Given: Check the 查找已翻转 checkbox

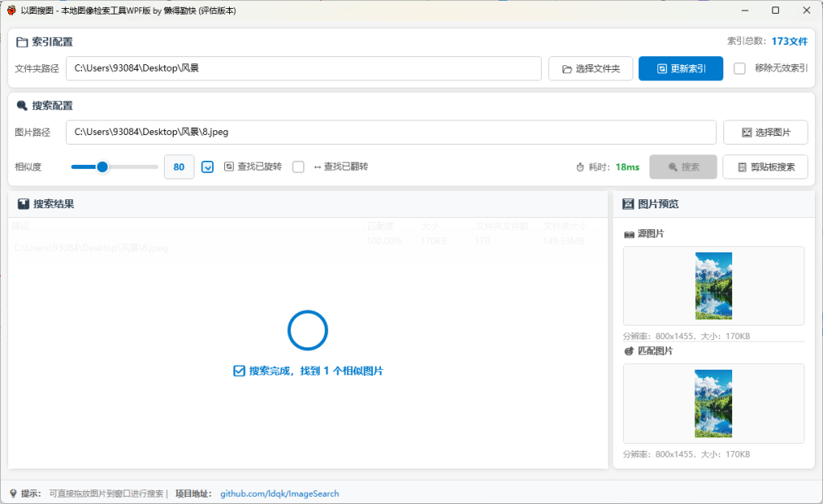Looking at the screenshot, I should tap(298, 166).
